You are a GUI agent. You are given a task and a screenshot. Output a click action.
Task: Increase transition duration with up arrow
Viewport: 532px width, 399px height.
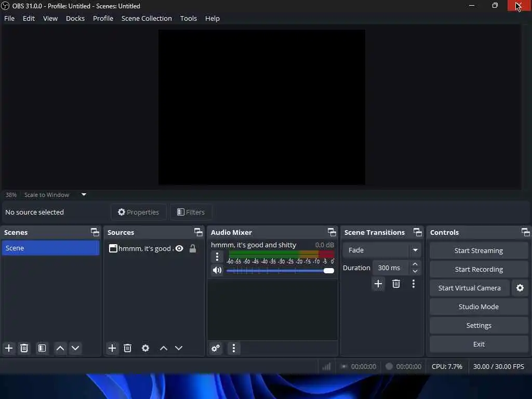pyautogui.click(x=415, y=264)
